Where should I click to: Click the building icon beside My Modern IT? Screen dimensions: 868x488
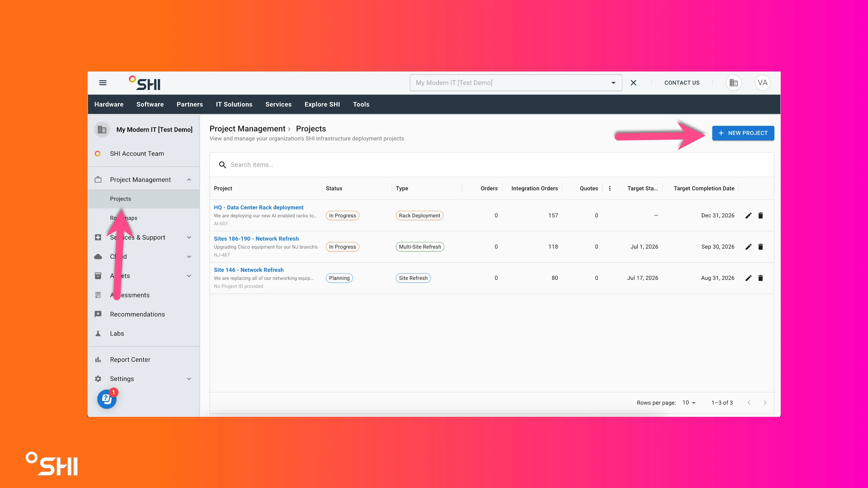[x=102, y=130]
